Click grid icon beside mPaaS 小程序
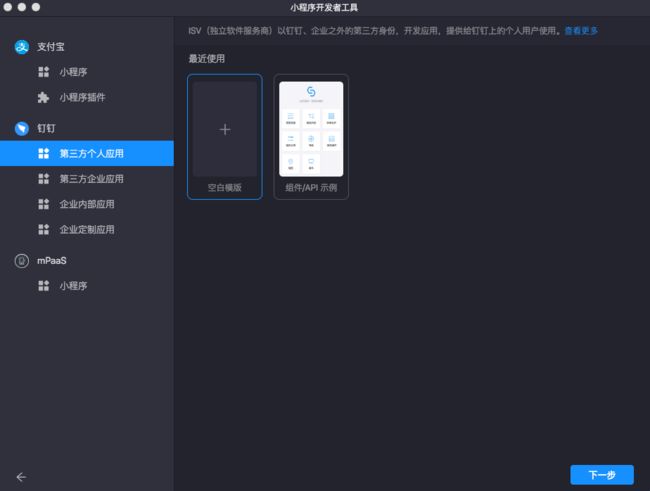 pos(44,286)
